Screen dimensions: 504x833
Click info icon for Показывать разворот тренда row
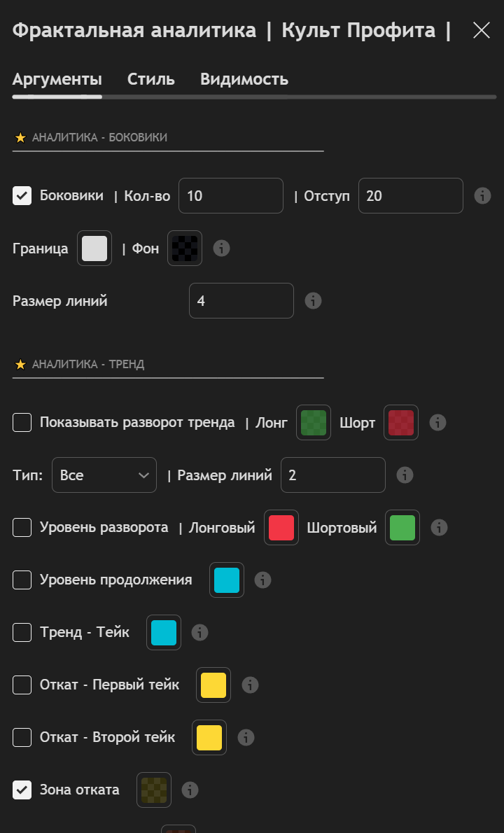click(438, 422)
